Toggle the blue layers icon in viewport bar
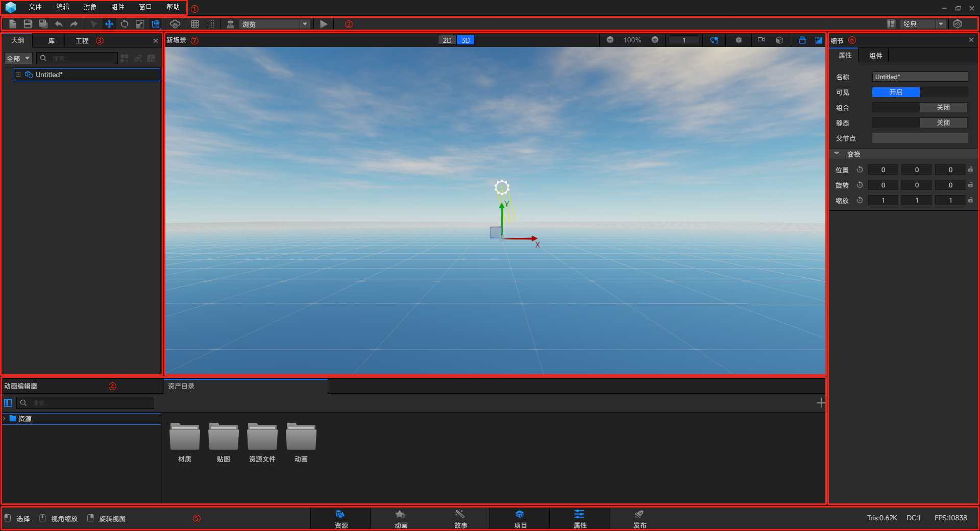Image resolution: width=980 pixels, height=531 pixels. click(802, 40)
